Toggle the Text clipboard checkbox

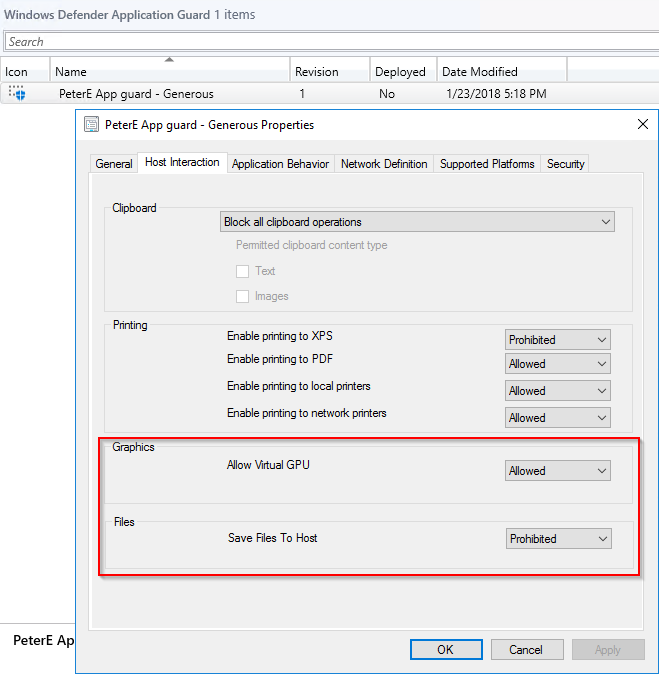point(242,271)
